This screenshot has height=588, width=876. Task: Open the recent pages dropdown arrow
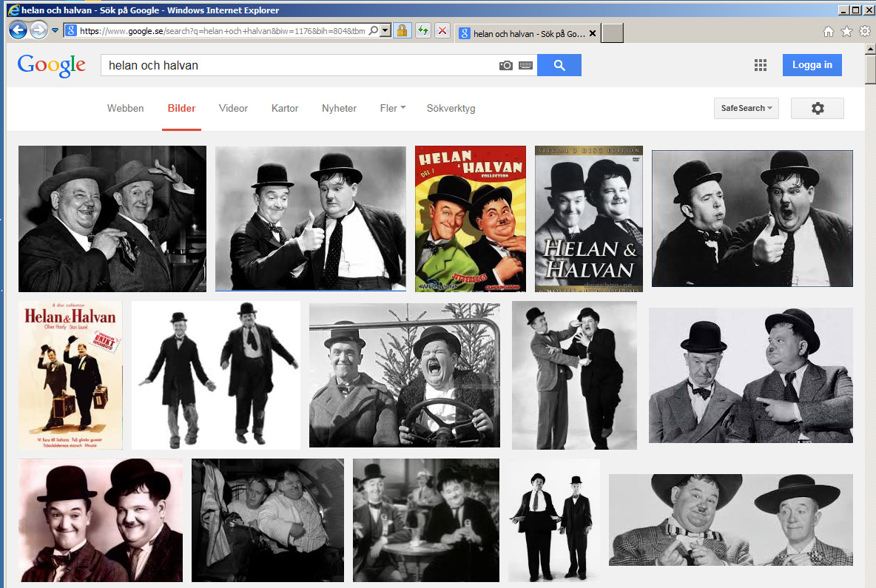pos(55,30)
